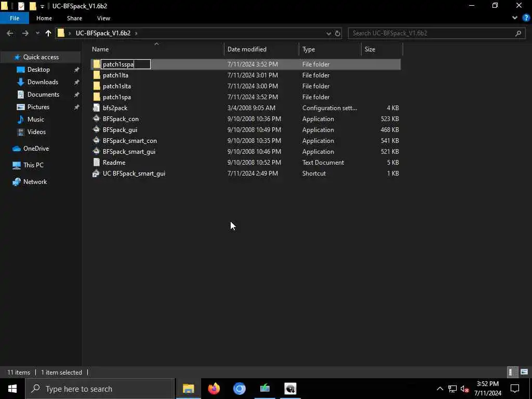Image resolution: width=532 pixels, height=399 pixels.
Task: Select the patch1lta folder icon
Action: click(97, 75)
